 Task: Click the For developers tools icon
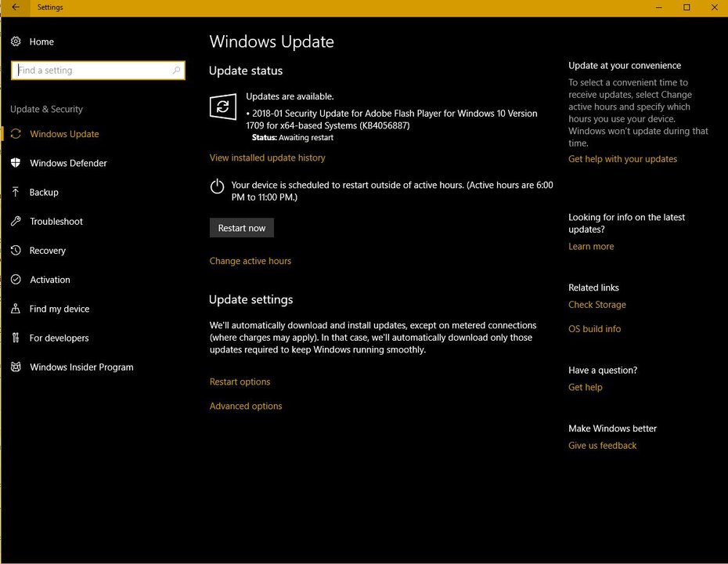16,338
